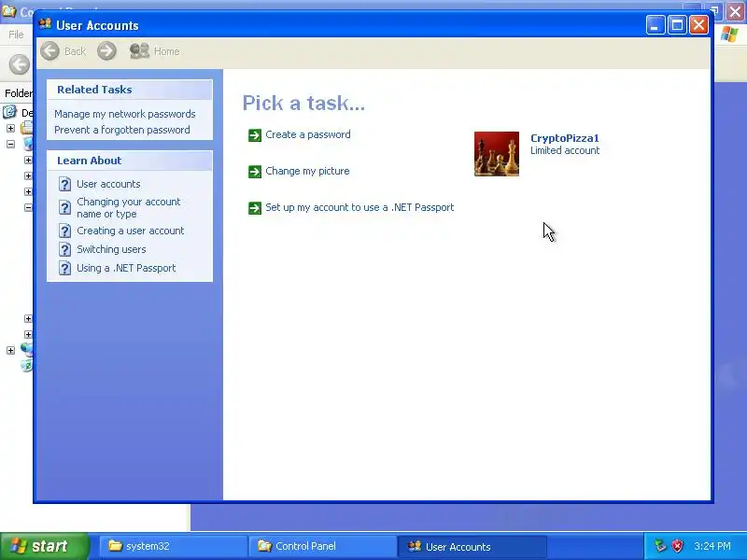
Task: Expand the bottommost plus node in Folders tree
Action: pos(10,351)
